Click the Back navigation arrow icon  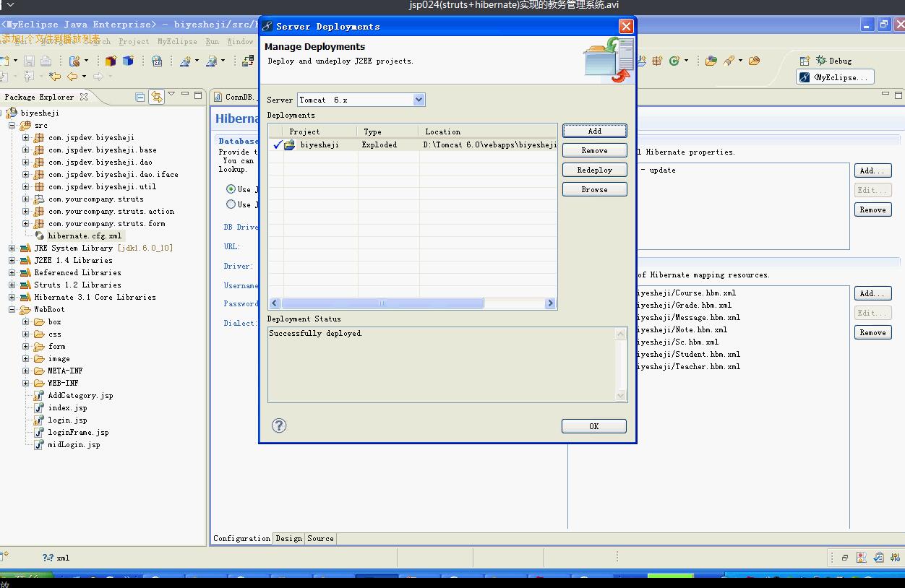coord(72,76)
